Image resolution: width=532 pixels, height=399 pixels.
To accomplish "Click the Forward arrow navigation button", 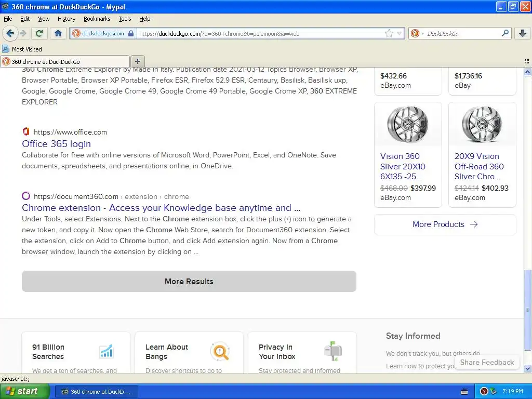I will point(23,33).
